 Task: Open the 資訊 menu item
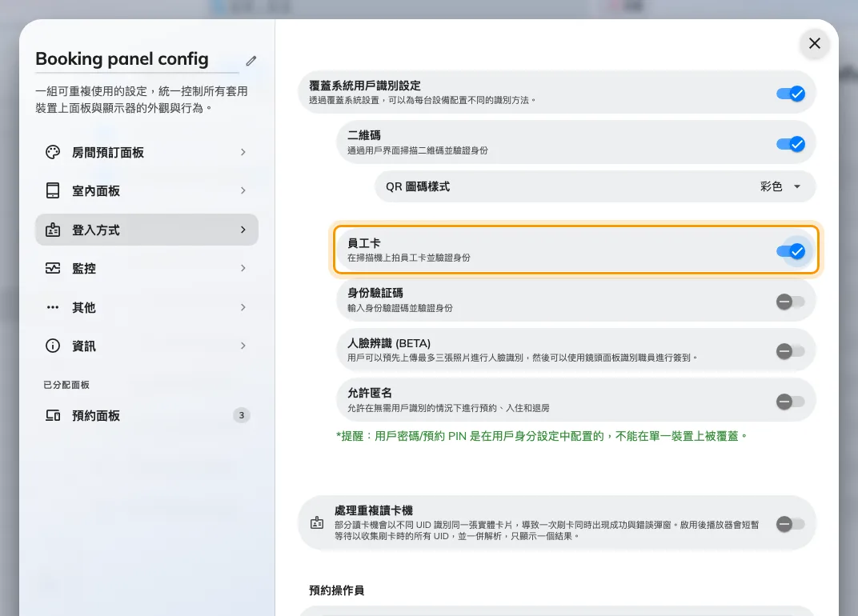point(146,346)
